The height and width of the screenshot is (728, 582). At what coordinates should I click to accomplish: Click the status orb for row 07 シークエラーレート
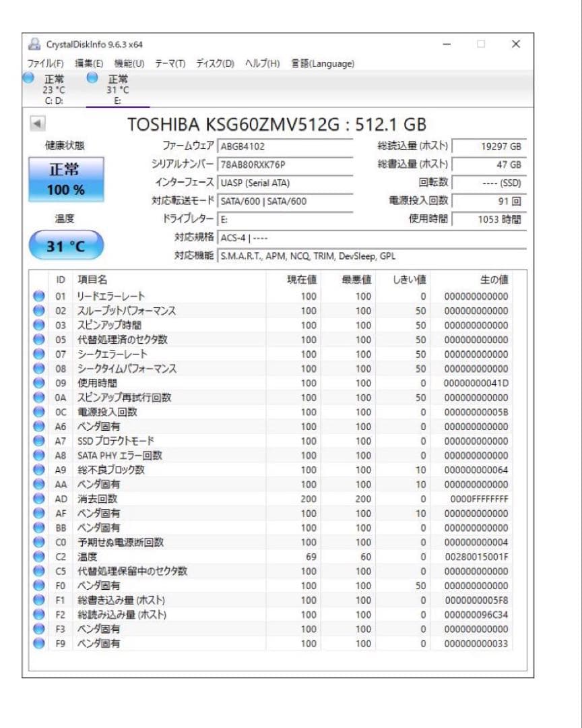(39, 354)
